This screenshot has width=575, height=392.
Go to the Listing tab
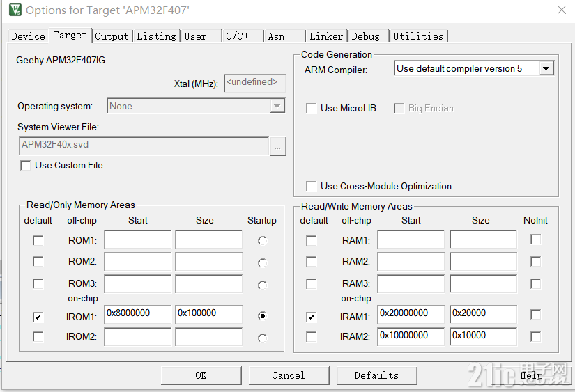156,36
